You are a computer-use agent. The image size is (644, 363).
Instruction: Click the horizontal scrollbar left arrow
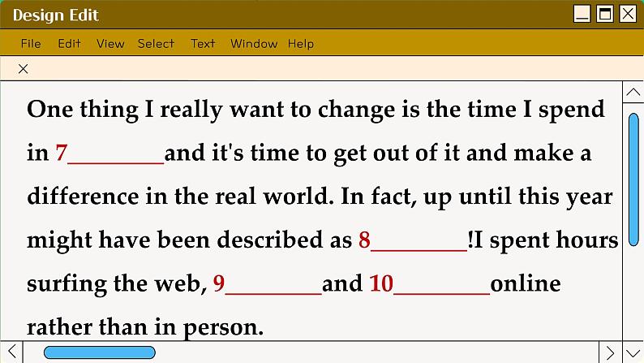pos(11,352)
